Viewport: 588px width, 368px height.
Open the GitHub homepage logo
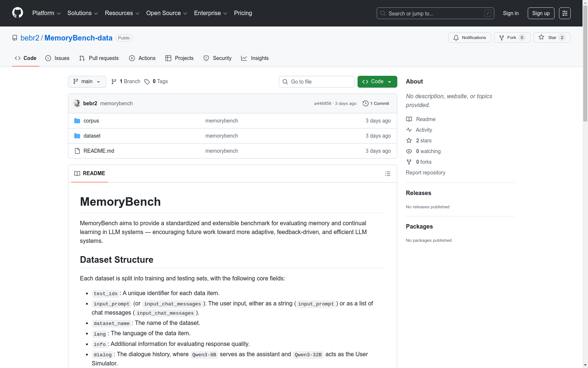pos(18,13)
